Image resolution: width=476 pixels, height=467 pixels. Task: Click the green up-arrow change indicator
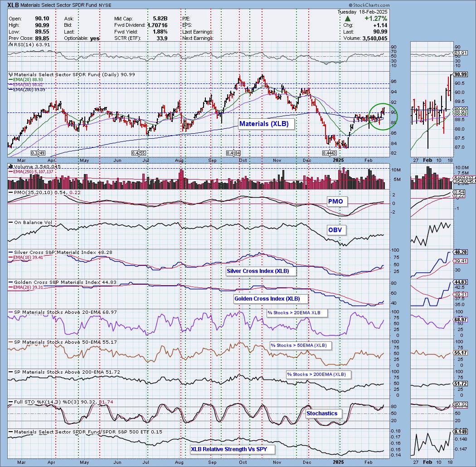coord(348,19)
